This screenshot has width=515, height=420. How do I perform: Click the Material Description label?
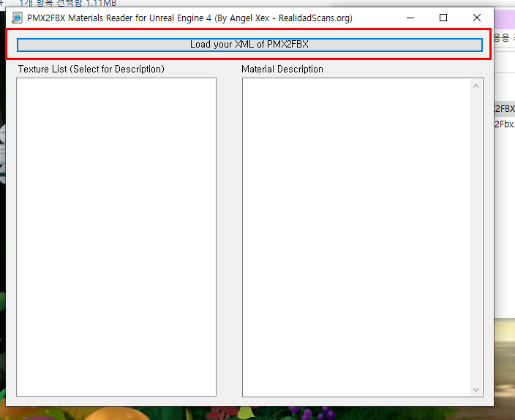point(282,69)
